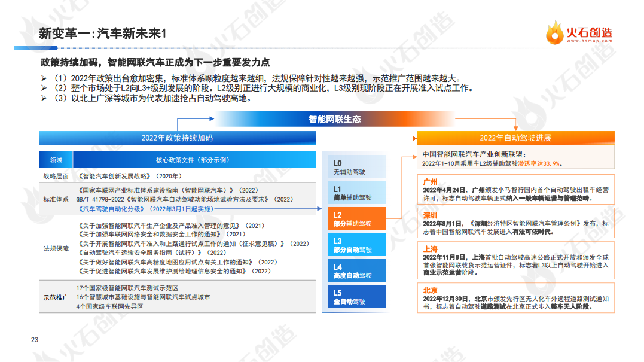Click the 深圳 city heading
644x362 pixels.
click(430, 215)
